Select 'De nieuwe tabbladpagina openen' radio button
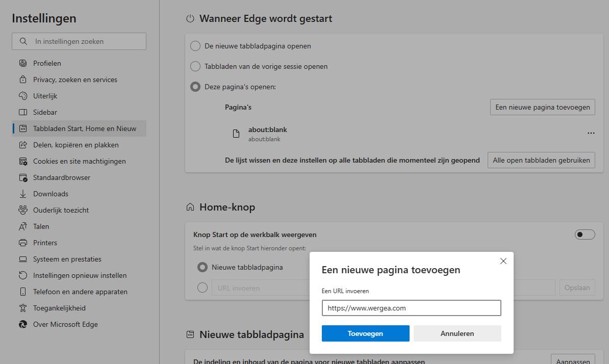The width and height of the screenshot is (609, 364). pyautogui.click(x=195, y=46)
